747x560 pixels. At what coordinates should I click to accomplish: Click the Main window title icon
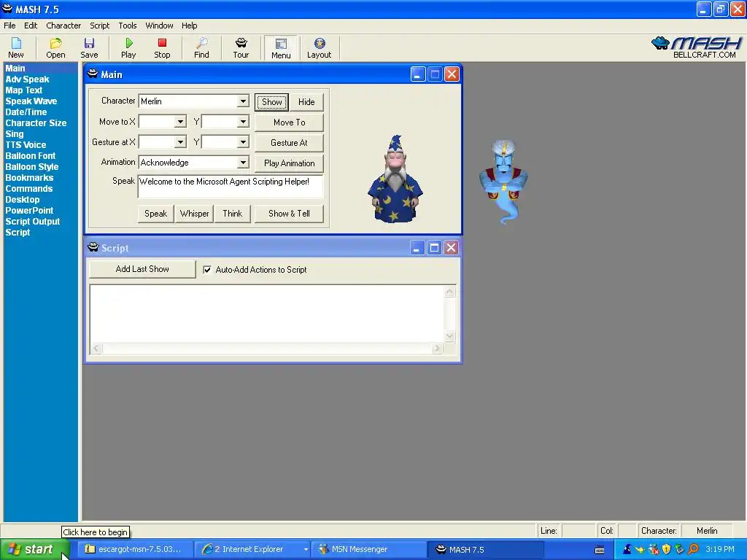click(93, 74)
